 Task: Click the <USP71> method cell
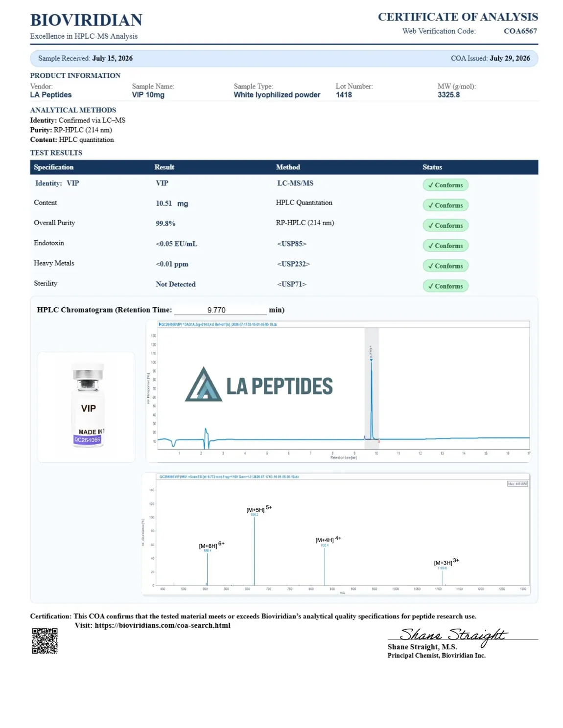coord(292,284)
